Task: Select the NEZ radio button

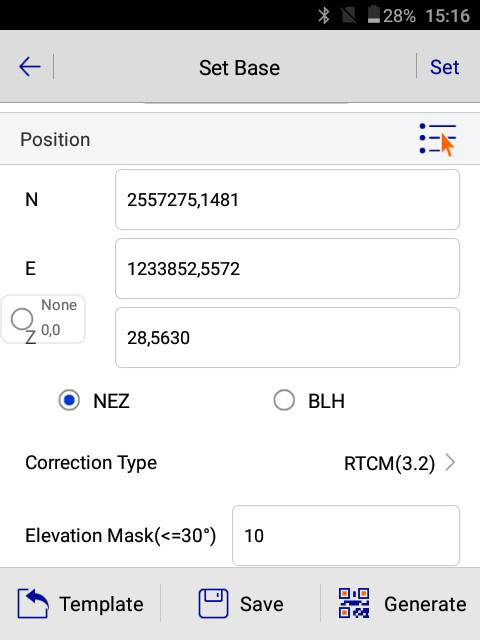Action: pyautogui.click(x=69, y=400)
